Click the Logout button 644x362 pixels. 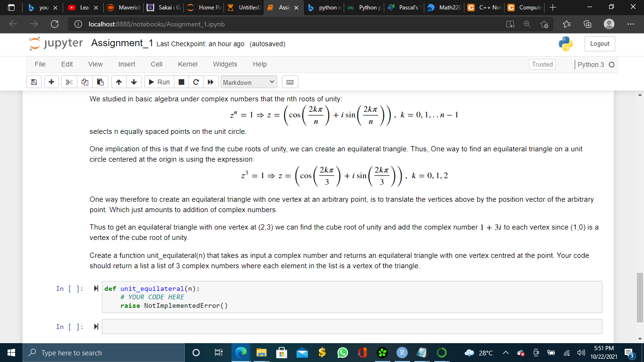[x=600, y=43]
